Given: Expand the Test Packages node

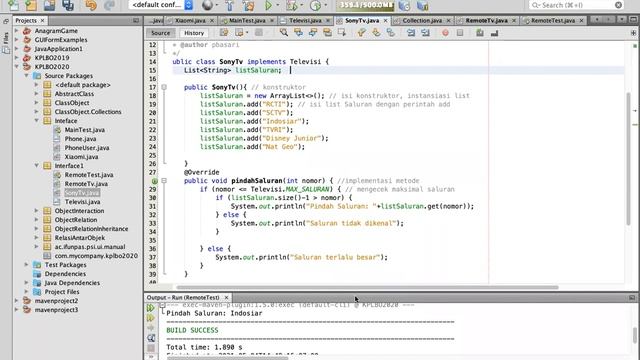Looking at the screenshot, I should pos(27,265).
